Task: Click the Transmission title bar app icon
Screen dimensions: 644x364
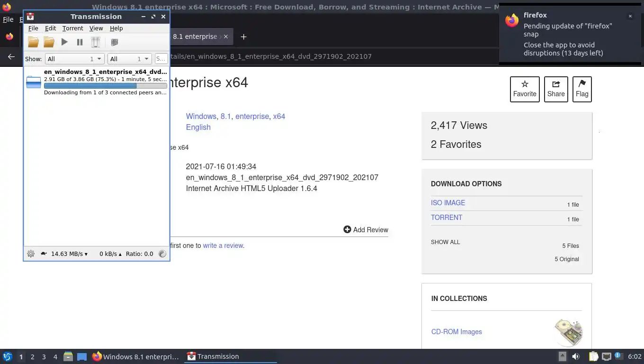Action: coord(30,16)
